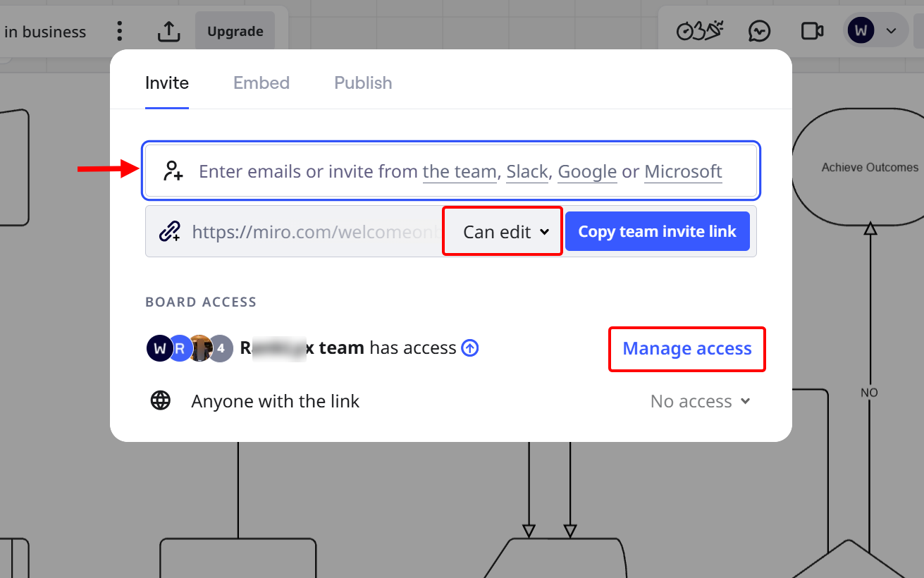The image size is (924, 578).
Task: Switch to the Embed tab
Action: click(261, 82)
